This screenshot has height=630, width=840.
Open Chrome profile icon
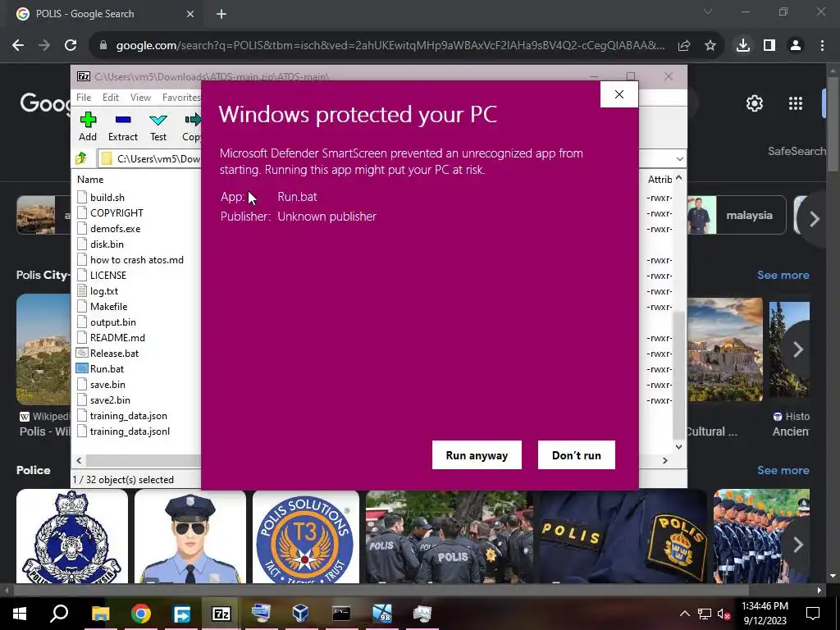point(796,46)
